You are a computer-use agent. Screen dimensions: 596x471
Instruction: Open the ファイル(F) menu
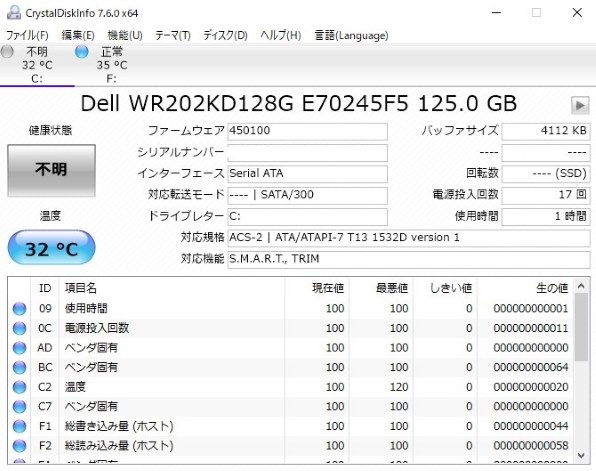pyautogui.click(x=27, y=35)
